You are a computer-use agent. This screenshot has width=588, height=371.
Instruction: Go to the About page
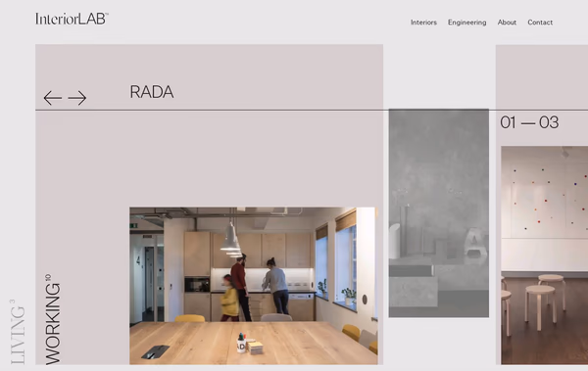coord(507,23)
